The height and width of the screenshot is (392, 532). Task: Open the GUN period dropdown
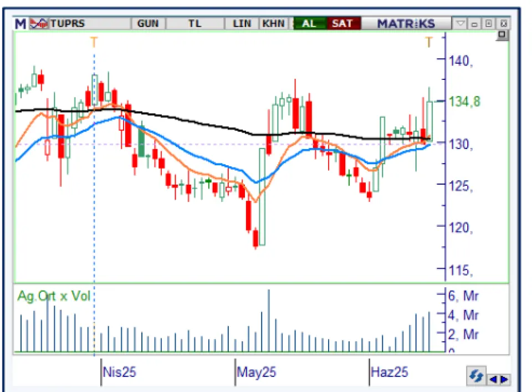(147, 24)
